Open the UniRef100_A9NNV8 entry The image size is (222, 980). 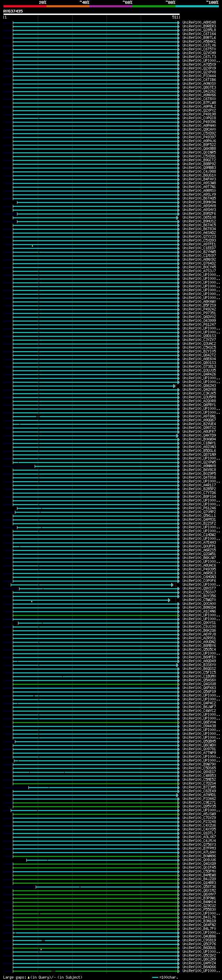click(x=199, y=466)
